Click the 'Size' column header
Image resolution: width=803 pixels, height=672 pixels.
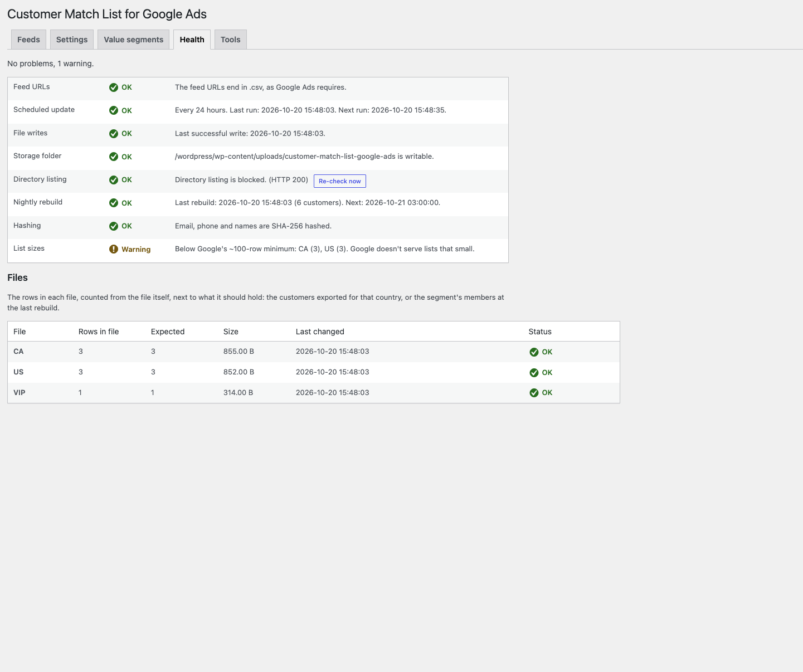tap(231, 332)
